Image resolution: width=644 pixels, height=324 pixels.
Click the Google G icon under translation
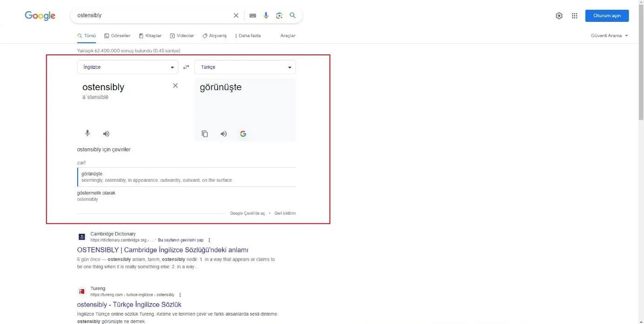click(243, 134)
